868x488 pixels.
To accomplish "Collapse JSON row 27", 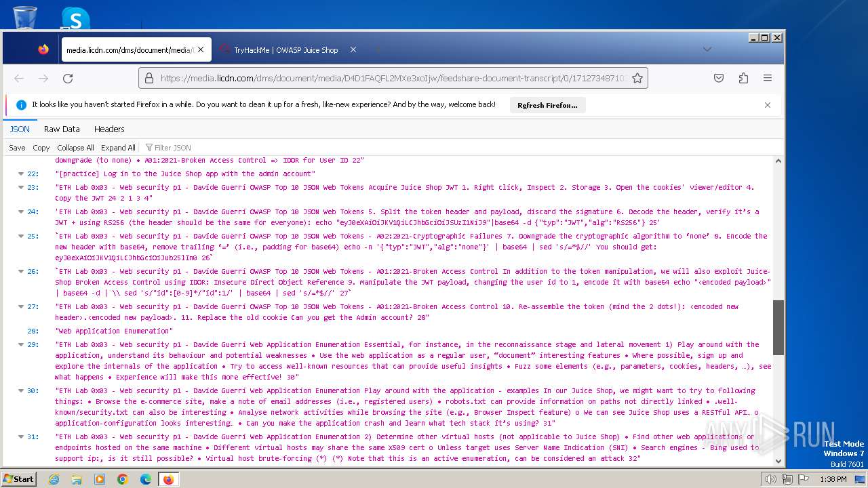I will click(x=21, y=307).
